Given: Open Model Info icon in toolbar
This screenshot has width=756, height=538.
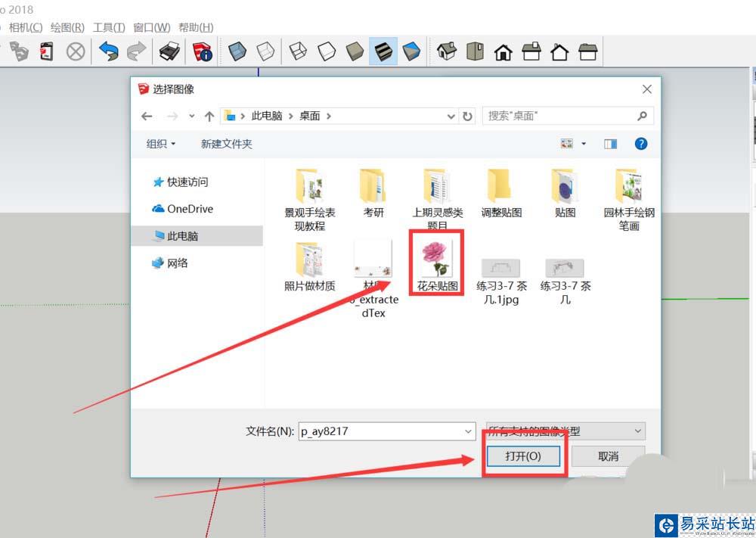Looking at the screenshot, I should tap(202, 51).
